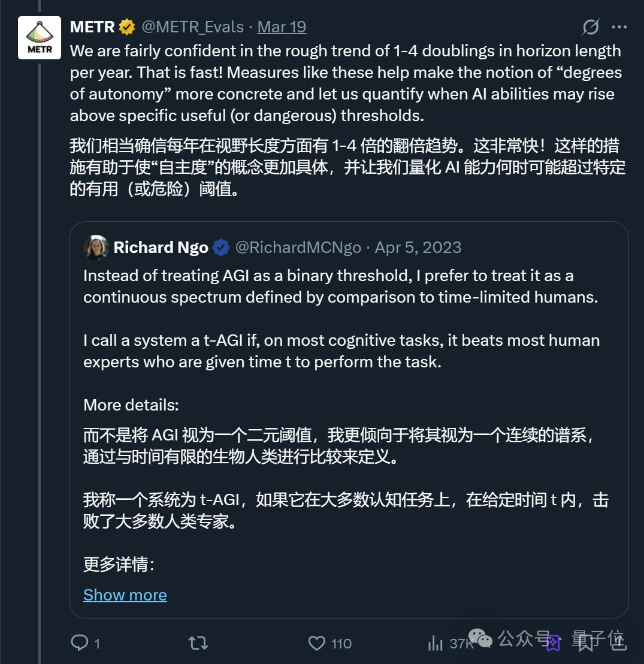Like the METR tweet
644x664 pixels.
coord(317,642)
